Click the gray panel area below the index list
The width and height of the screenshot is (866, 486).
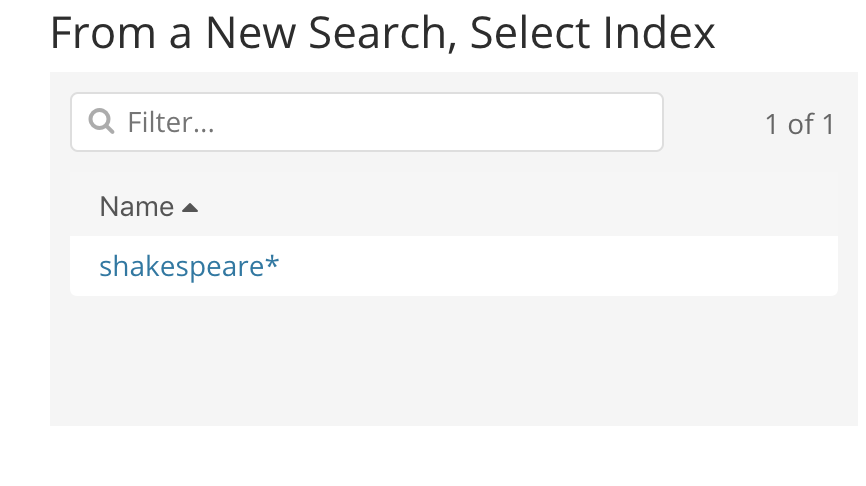(454, 360)
